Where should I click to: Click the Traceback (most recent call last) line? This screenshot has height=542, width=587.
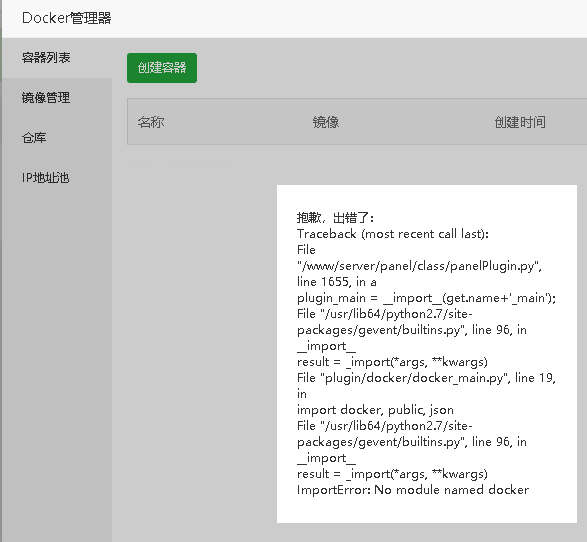[x=393, y=234]
